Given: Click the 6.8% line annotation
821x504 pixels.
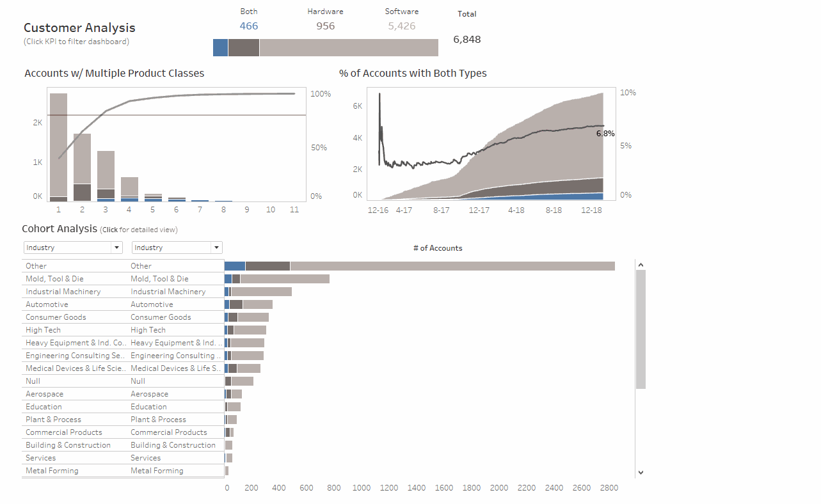Looking at the screenshot, I should 605,134.
